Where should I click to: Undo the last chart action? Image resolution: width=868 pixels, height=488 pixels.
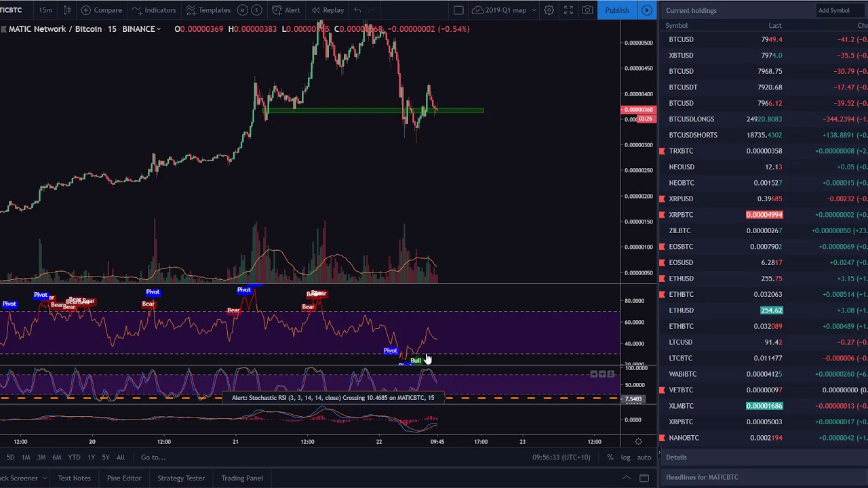click(x=357, y=10)
